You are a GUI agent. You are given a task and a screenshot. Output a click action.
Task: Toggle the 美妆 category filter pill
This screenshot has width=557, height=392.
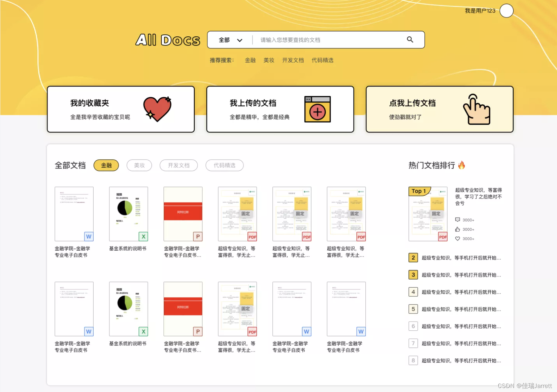tap(139, 165)
